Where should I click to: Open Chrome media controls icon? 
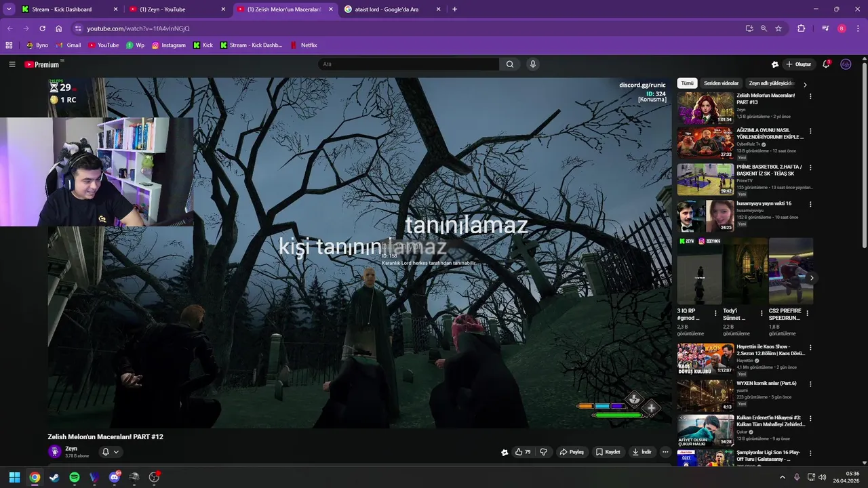(825, 28)
